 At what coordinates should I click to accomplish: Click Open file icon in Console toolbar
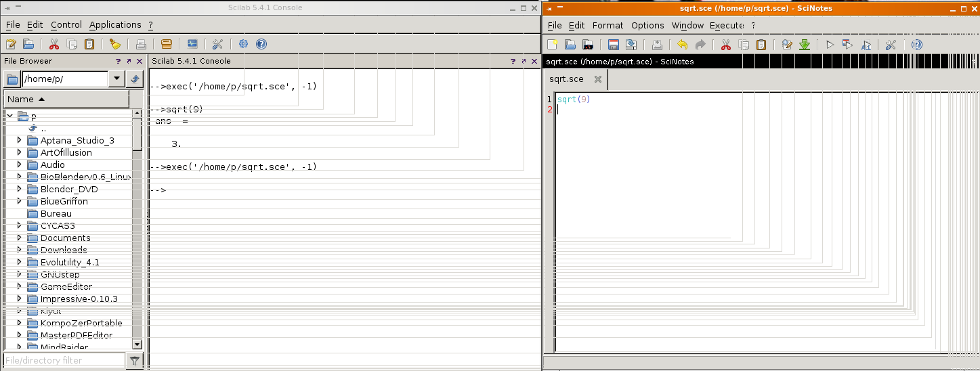(x=28, y=44)
